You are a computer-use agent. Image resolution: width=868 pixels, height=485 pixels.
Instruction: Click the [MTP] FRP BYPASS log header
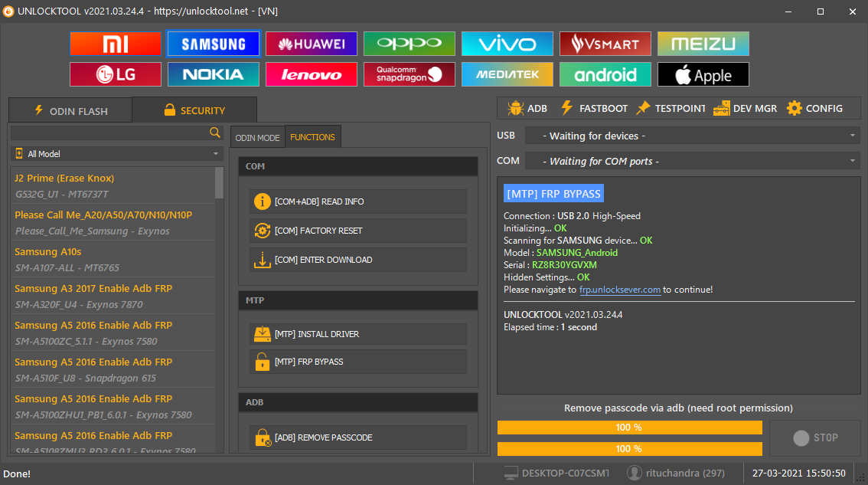(553, 193)
